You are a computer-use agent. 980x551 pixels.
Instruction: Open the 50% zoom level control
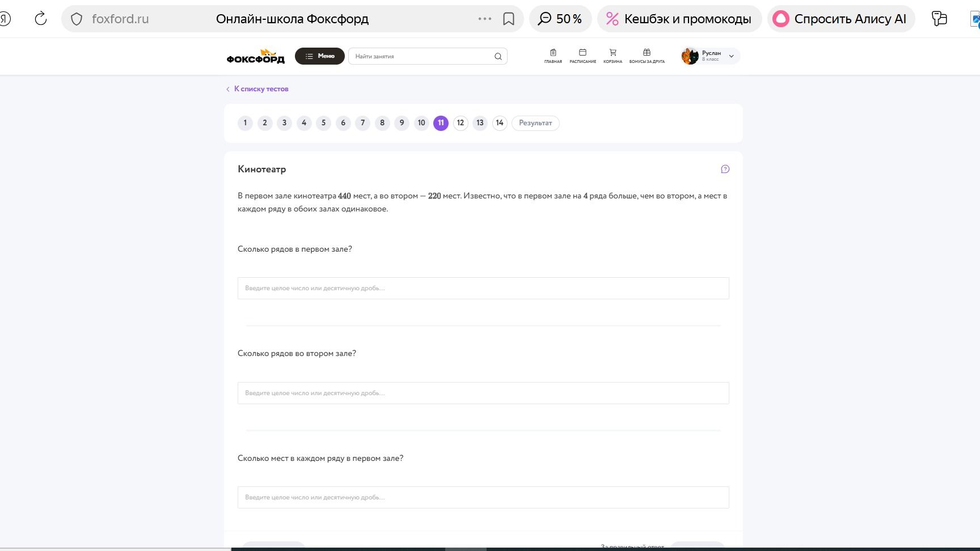(560, 19)
